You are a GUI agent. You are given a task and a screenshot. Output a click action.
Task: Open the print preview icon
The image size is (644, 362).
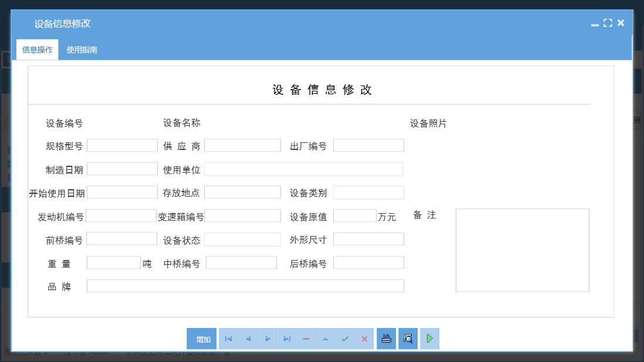[x=408, y=339]
